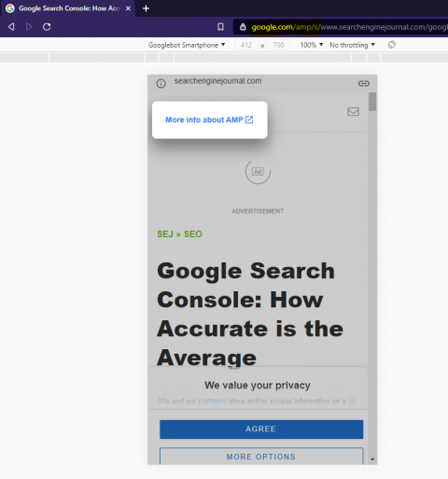The height and width of the screenshot is (479, 448).
Task: Click the SEJ breadcrumb link
Action: 165,234
